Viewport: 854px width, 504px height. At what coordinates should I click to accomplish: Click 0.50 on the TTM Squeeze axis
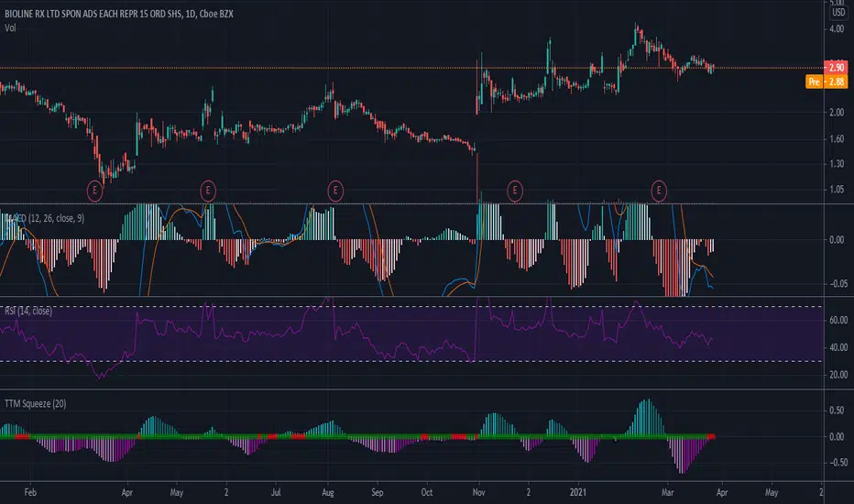pos(837,411)
